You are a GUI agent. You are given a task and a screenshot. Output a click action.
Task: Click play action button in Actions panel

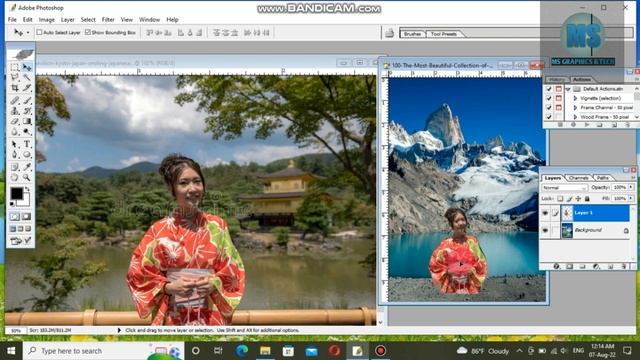pyautogui.click(x=587, y=125)
